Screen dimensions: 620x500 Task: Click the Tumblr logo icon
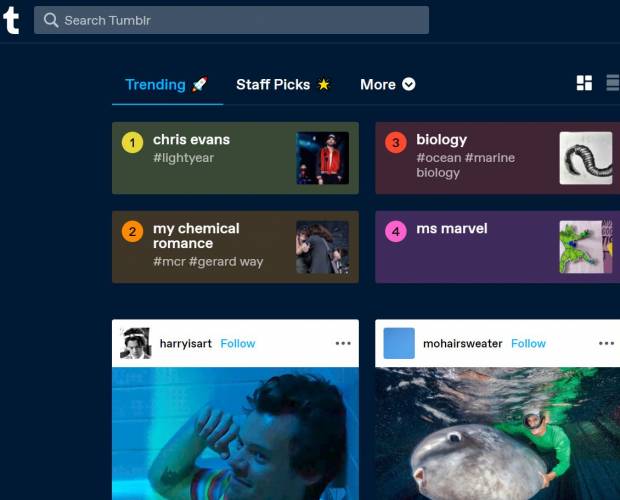pyautogui.click(x=11, y=20)
